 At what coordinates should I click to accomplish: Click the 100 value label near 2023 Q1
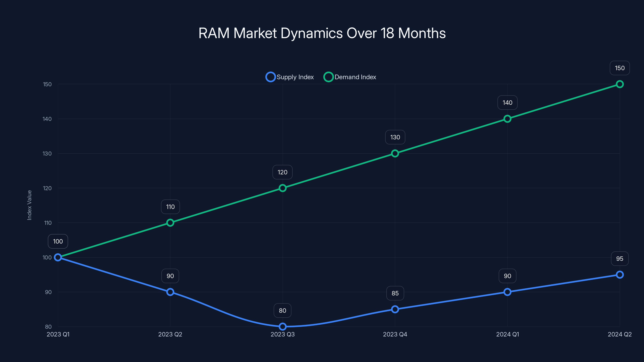[58, 241]
